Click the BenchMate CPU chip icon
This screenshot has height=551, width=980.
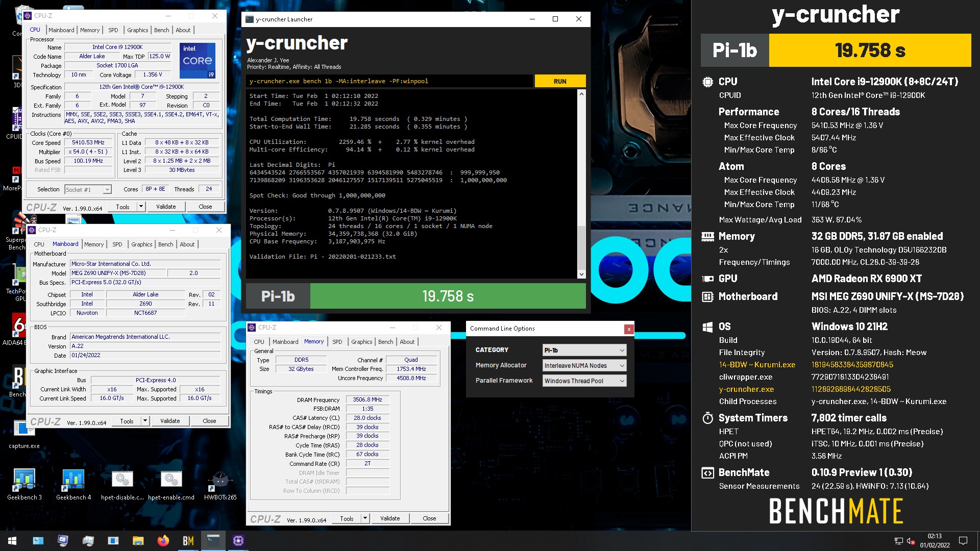click(x=707, y=82)
